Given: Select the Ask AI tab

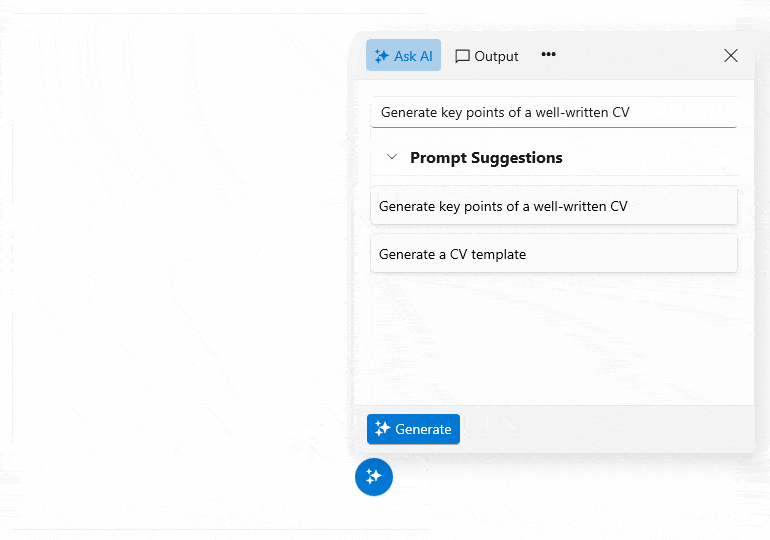Looking at the screenshot, I should coord(403,55).
